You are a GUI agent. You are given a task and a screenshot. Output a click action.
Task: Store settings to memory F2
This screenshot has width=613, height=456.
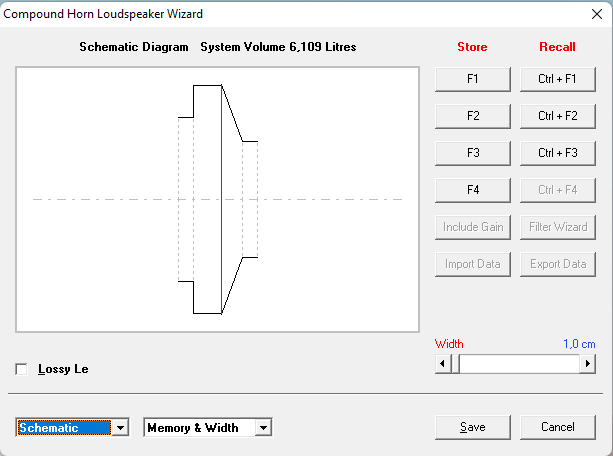[x=473, y=116]
